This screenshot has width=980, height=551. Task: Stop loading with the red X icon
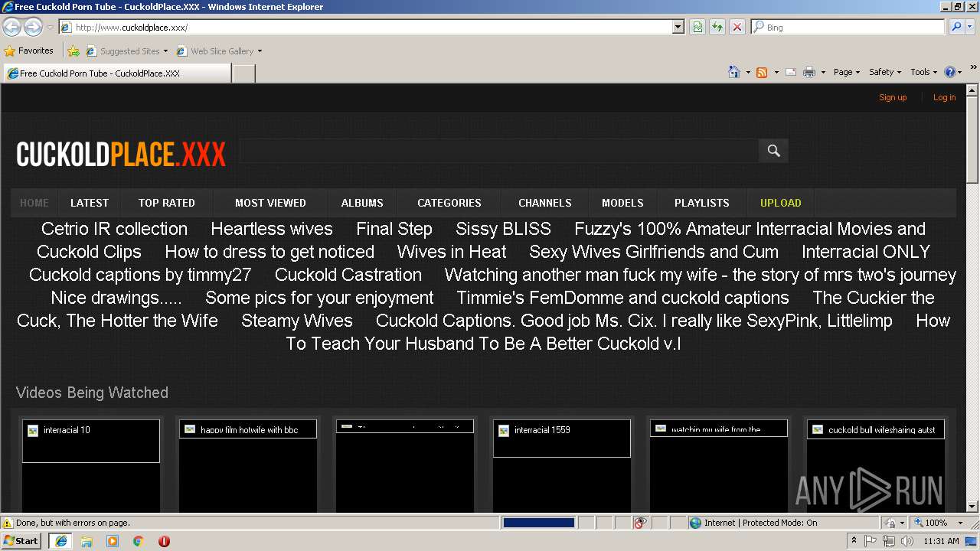(x=737, y=28)
